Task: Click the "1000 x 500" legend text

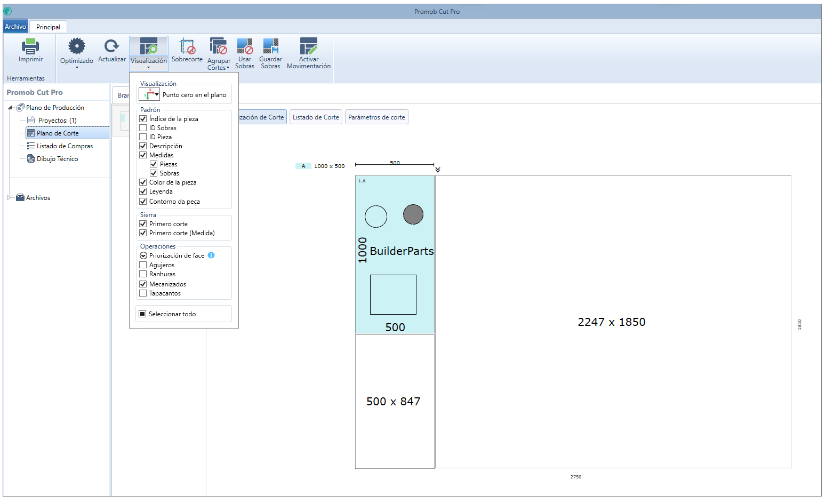Action: [330, 166]
